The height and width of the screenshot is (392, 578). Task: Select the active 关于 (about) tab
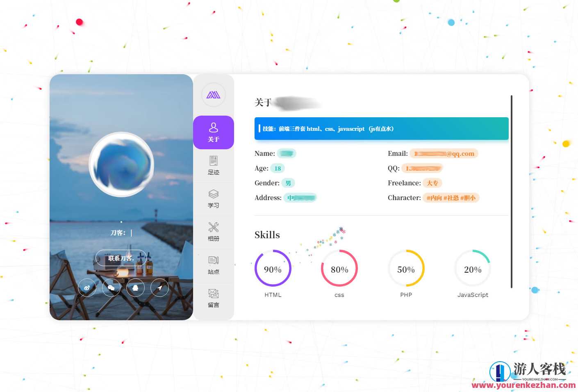click(x=213, y=132)
